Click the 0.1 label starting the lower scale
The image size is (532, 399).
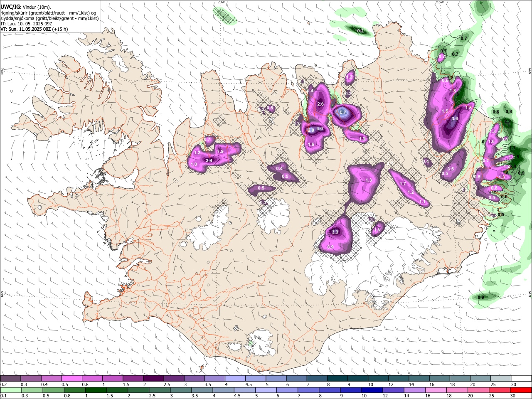[x=3, y=396]
